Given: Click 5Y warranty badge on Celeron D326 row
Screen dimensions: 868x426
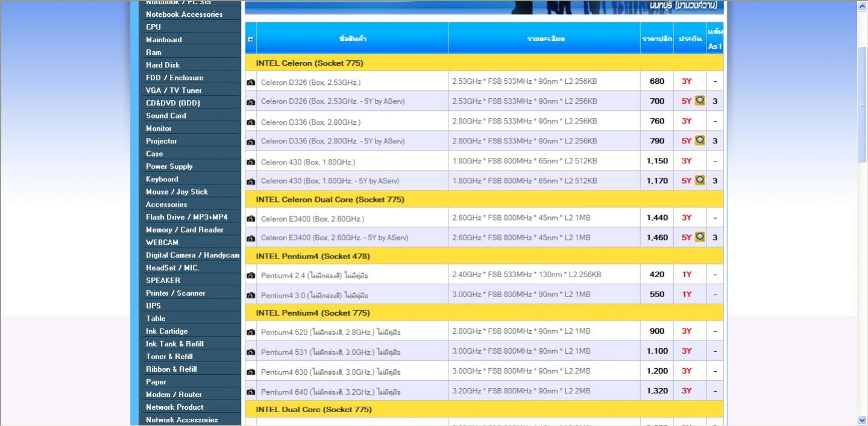Looking at the screenshot, I should pyautogui.click(x=700, y=100).
